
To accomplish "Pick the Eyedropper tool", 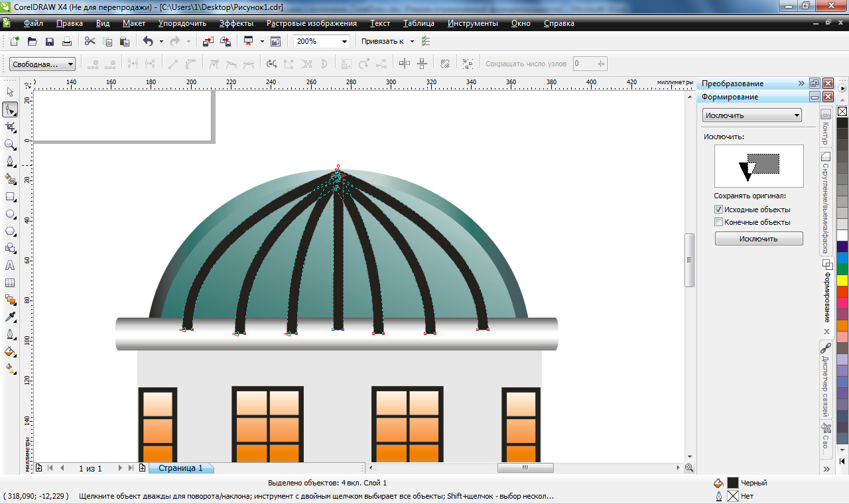I will click(x=10, y=317).
